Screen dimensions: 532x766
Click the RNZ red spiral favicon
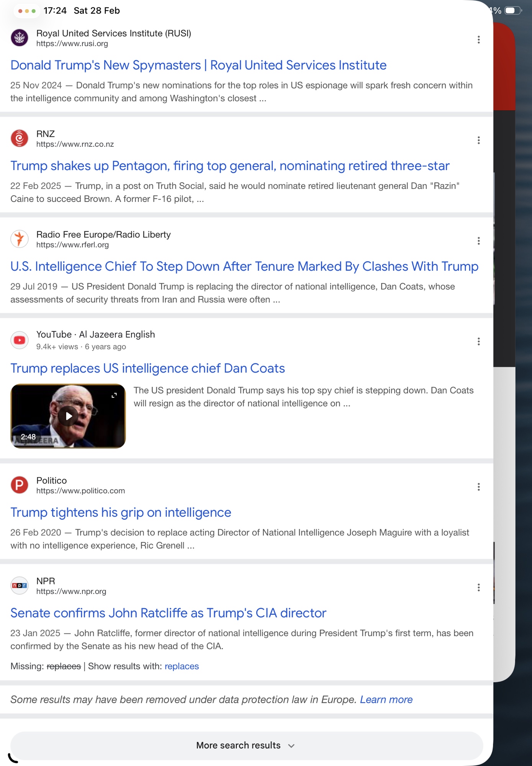20,138
